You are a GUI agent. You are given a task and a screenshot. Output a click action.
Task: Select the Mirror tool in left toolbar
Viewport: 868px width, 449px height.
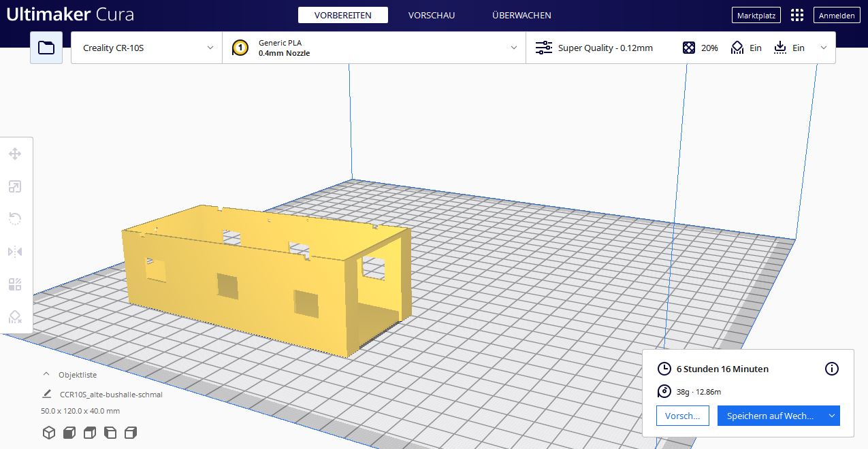(x=15, y=252)
